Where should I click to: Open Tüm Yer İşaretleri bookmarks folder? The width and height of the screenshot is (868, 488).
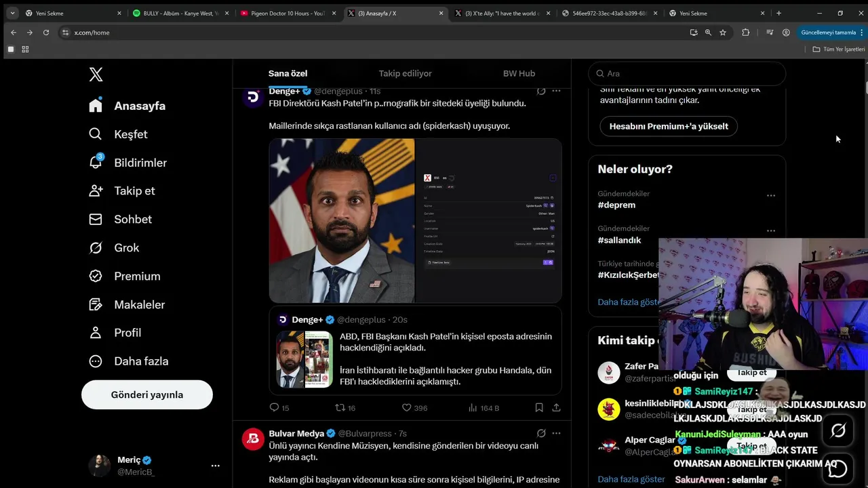tap(839, 49)
